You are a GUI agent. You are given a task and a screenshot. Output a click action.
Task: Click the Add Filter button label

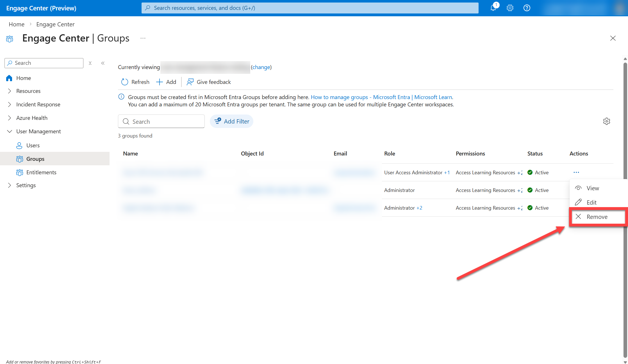click(236, 121)
